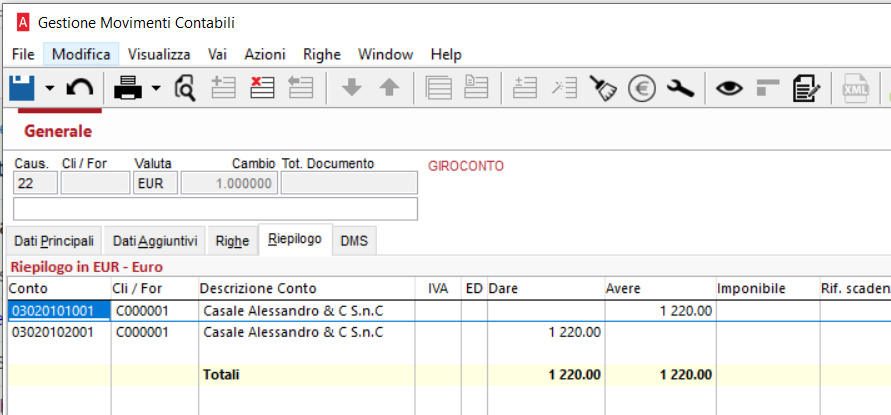Screen dimensions: 891x415
Task: Open the Window menu
Action: [385, 55]
